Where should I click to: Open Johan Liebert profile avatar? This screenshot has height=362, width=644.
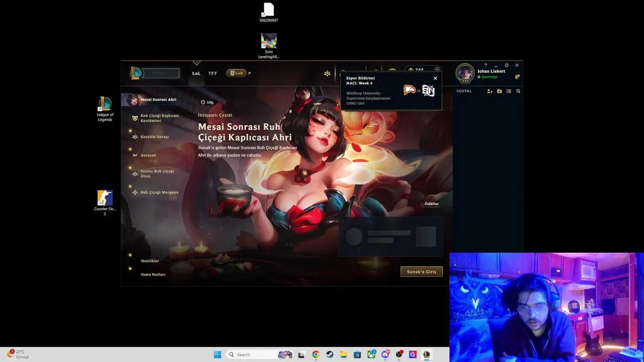[x=465, y=73]
